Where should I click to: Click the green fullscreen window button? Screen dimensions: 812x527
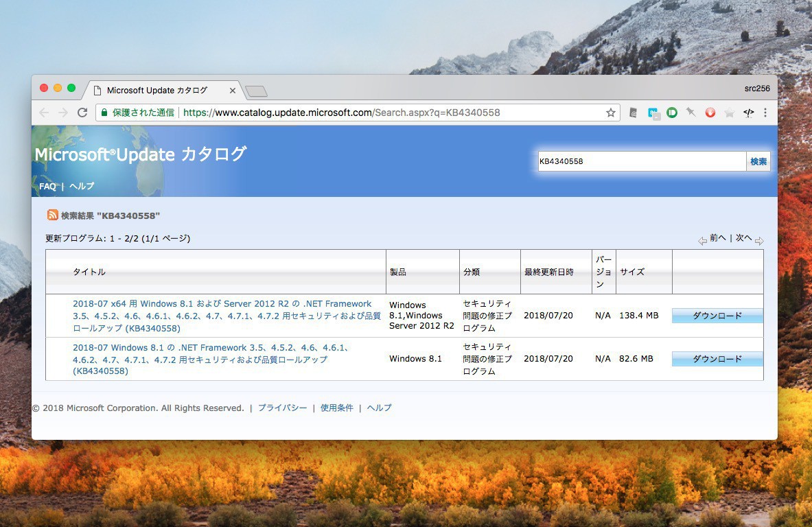coord(71,88)
